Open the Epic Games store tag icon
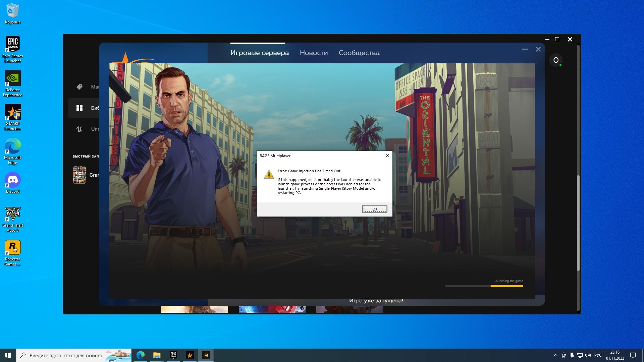644x362 pixels. coord(79,87)
